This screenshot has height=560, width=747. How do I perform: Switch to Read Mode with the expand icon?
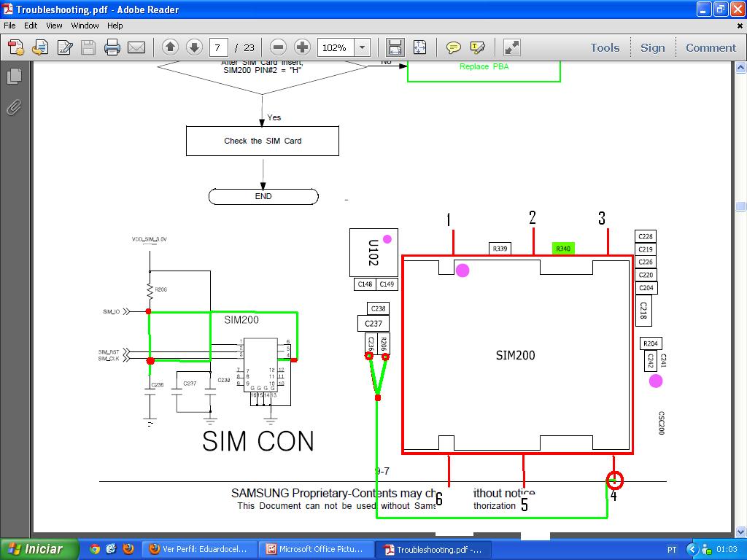pyautogui.click(x=511, y=47)
